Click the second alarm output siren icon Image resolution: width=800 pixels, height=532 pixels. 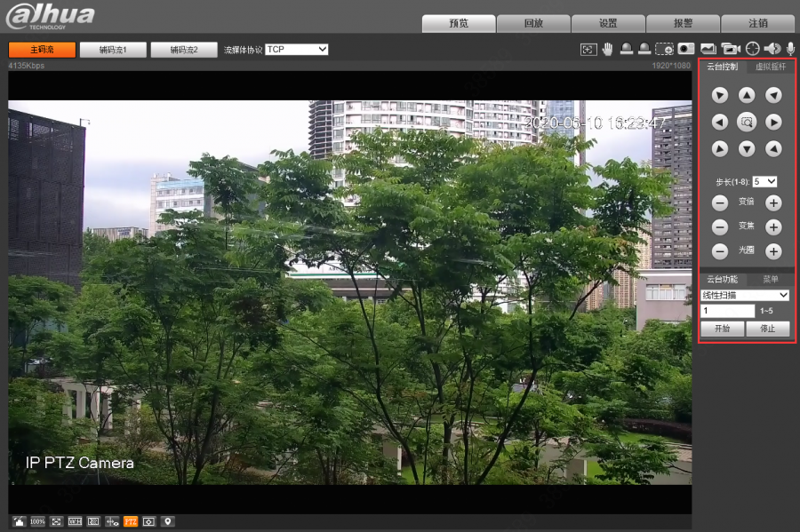tap(644, 49)
